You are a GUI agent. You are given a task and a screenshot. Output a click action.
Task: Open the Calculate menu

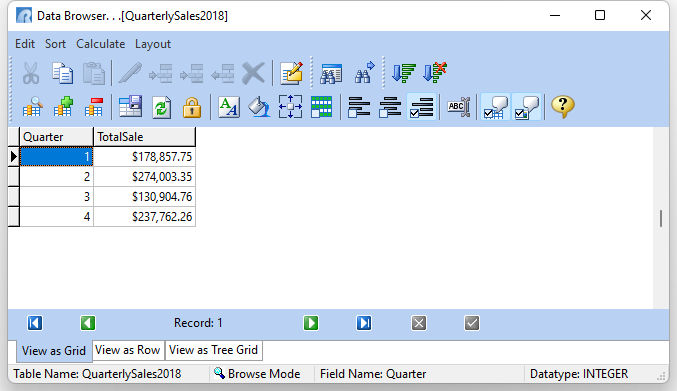click(x=101, y=44)
